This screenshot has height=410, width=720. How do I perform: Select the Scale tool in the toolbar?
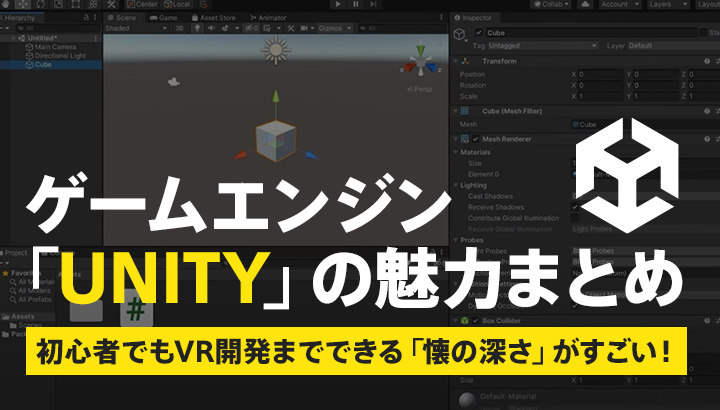click(x=58, y=4)
